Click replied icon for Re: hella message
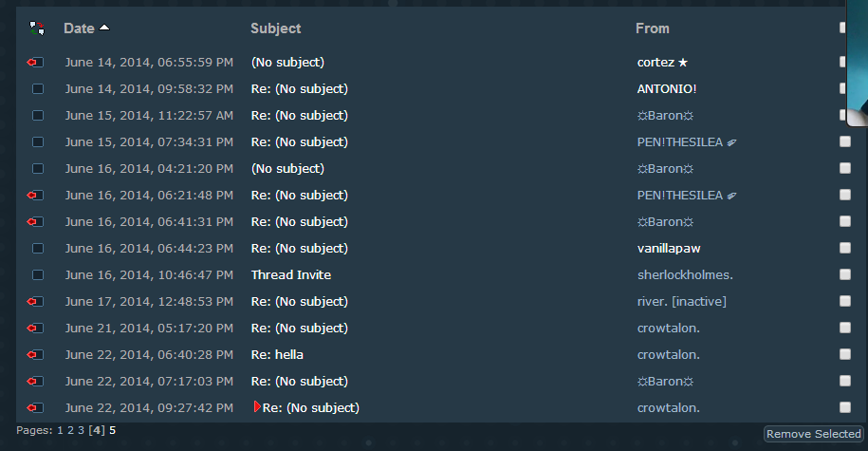This screenshot has width=868, height=451. 36,355
